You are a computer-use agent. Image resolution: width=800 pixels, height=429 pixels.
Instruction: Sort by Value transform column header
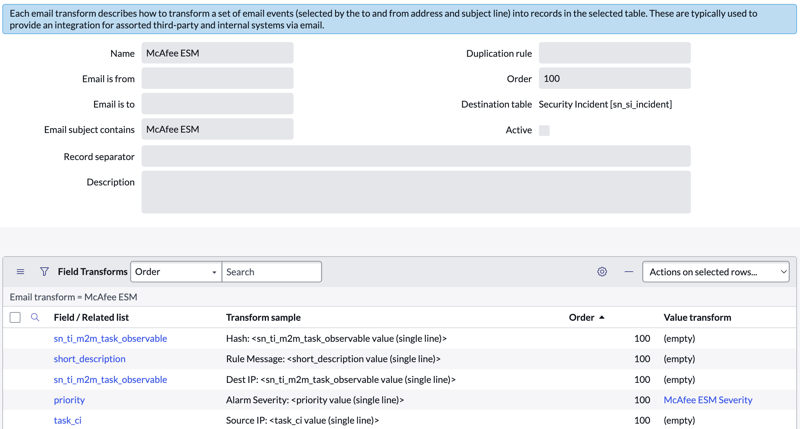pos(697,317)
